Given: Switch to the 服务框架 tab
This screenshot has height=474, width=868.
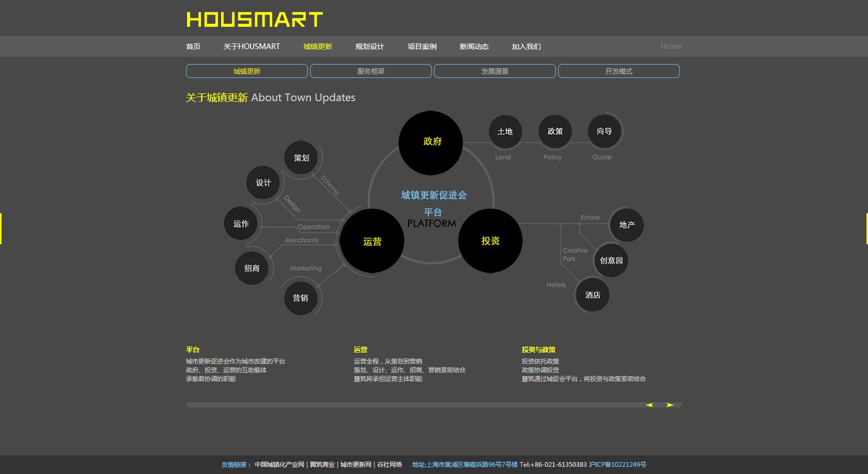Looking at the screenshot, I should pos(370,71).
